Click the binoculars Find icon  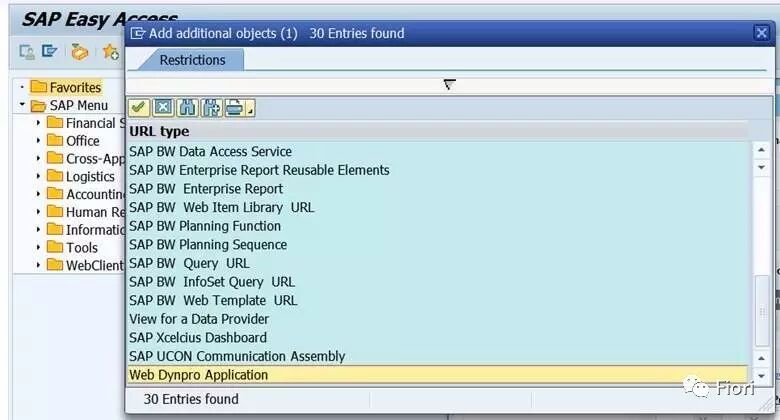point(188,107)
